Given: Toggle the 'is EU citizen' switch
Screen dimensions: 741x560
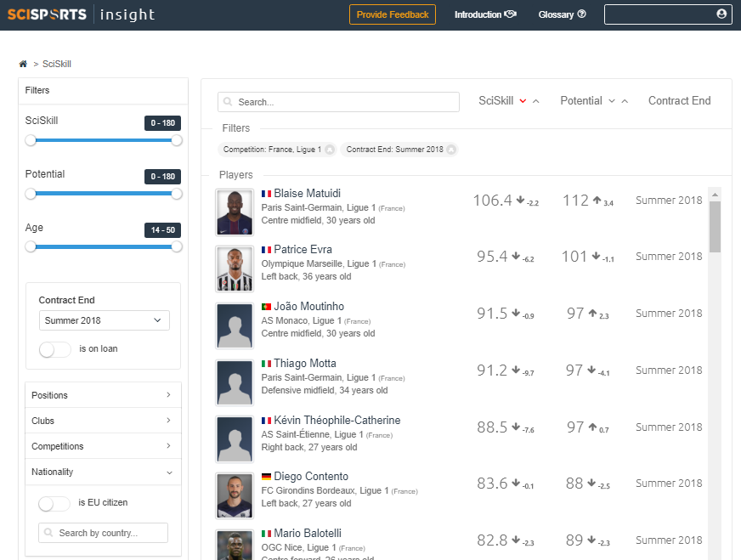Looking at the screenshot, I should pyautogui.click(x=54, y=503).
